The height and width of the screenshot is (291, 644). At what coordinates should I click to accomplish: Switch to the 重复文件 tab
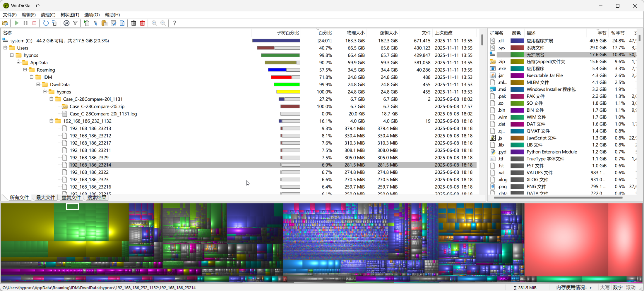(71, 197)
